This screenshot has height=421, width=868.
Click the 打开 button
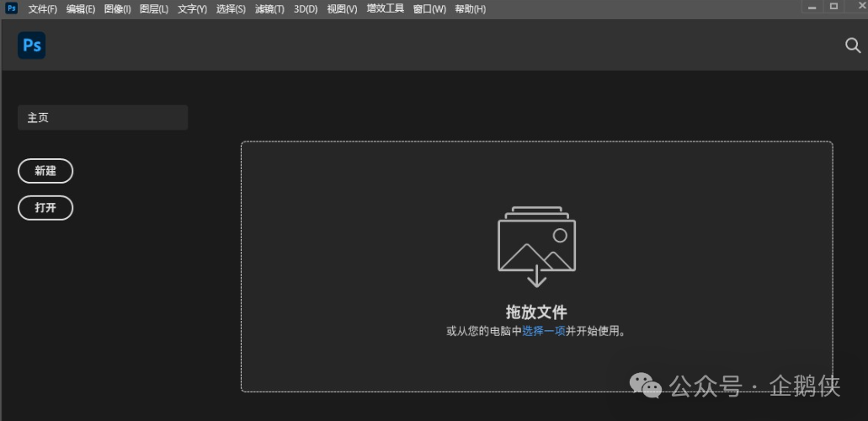[x=45, y=208]
